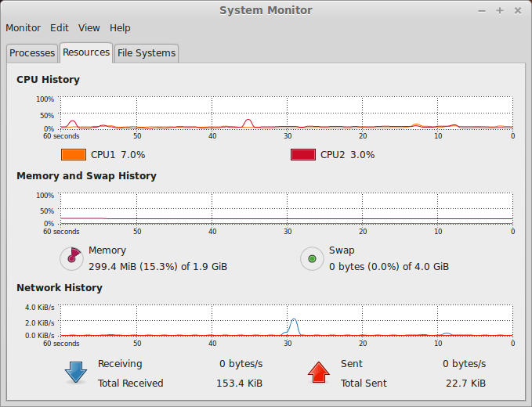
Task: Click the '4.0 KiB/s' network axis label
Action: tap(39, 308)
